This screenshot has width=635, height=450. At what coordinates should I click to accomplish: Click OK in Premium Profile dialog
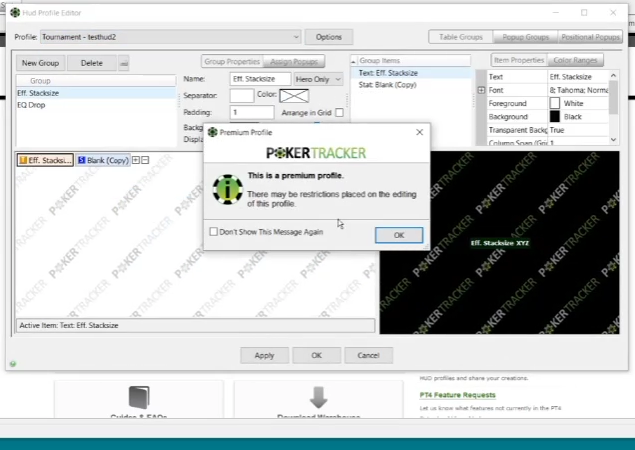point(399,235)
